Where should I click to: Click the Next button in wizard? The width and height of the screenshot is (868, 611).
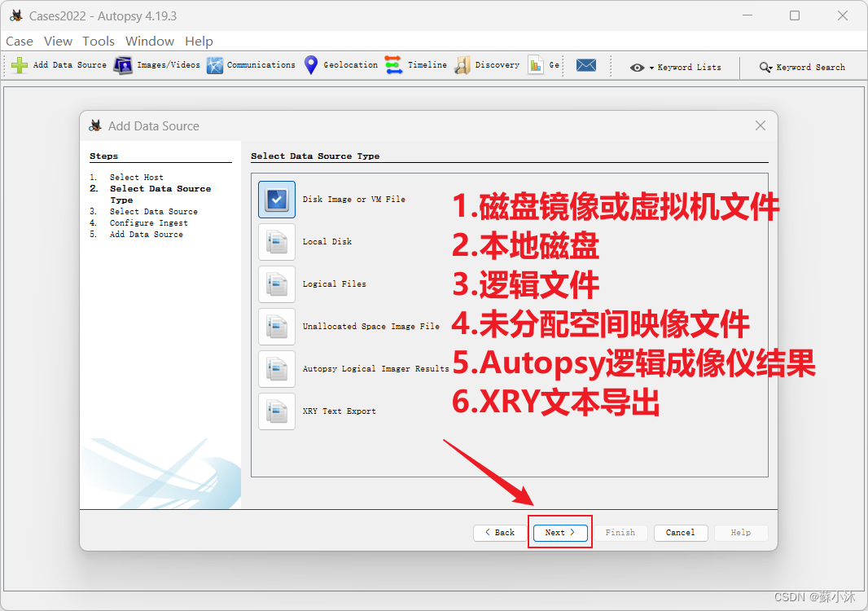point(559,532)
